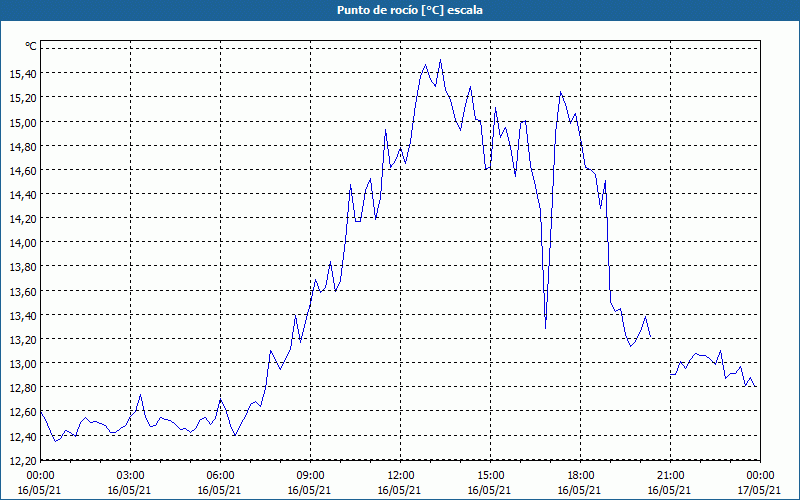Click the 13,60 y-axis label
This screenshot has width=800, height=500.
coord(23,292)
